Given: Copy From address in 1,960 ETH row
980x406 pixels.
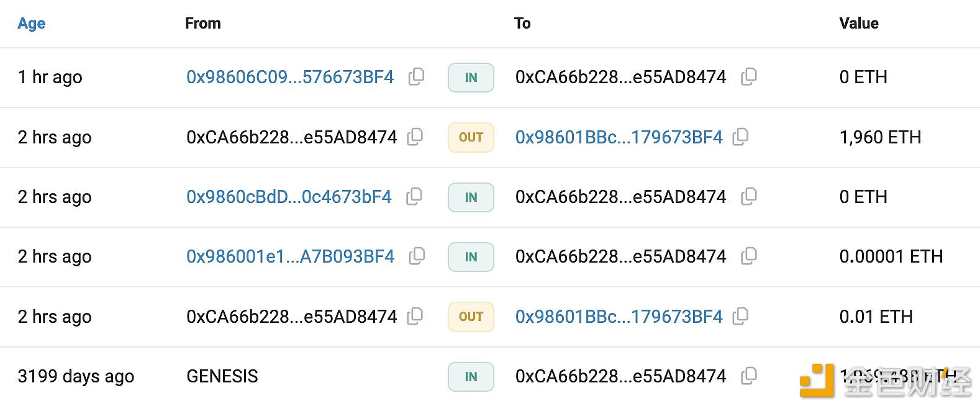Looking at the screenshot, I should tap(415, 137).
